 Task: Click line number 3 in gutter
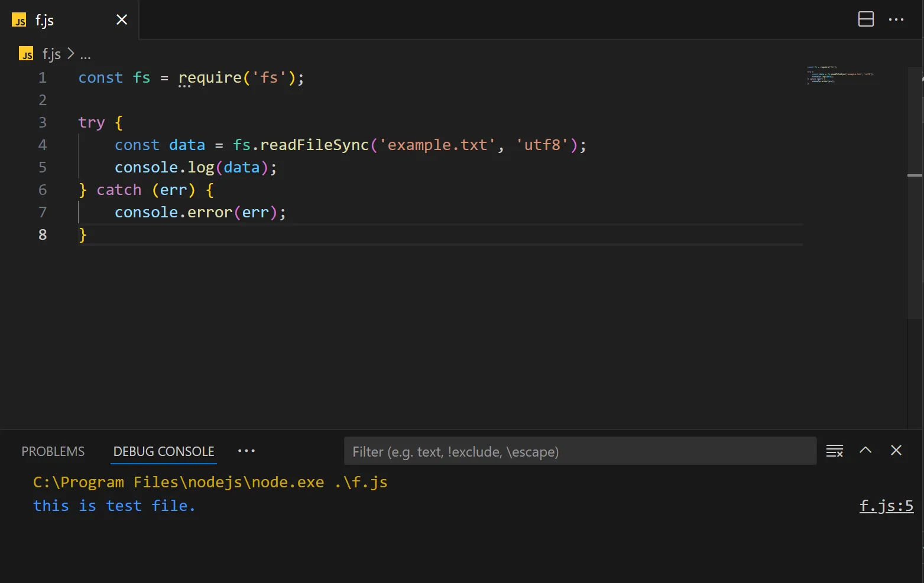pos(43,123)
